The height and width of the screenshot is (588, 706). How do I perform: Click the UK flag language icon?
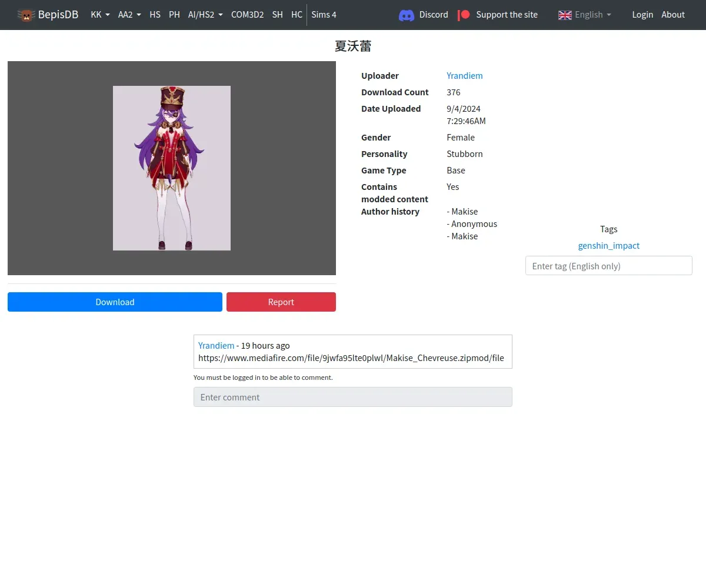tap(565, 15)
